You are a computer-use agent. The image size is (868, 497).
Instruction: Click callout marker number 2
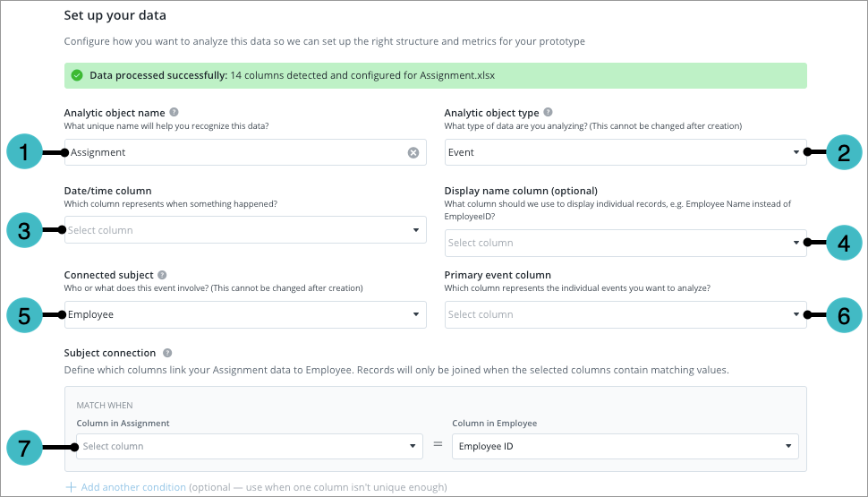click(x=843, y=152)
